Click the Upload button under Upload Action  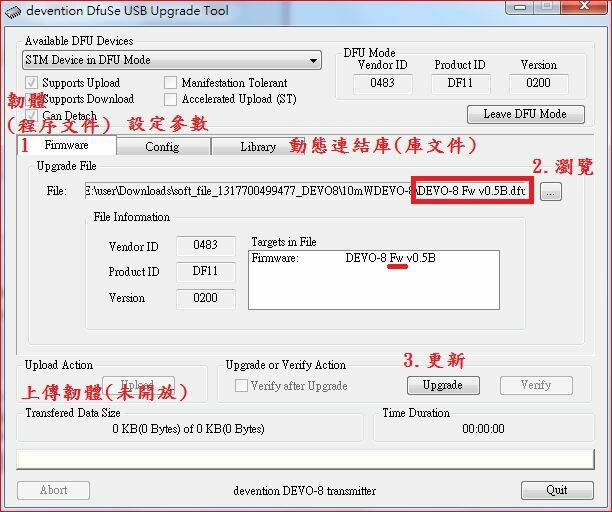click(138, 384)
